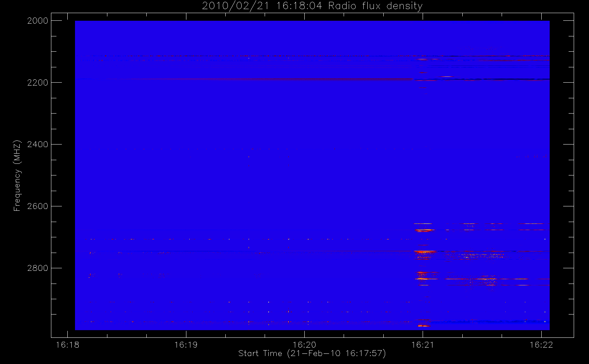Screen dimensions: 589x364
Task: Click the 2200 frequency tick label
Action: click(38, 83)
